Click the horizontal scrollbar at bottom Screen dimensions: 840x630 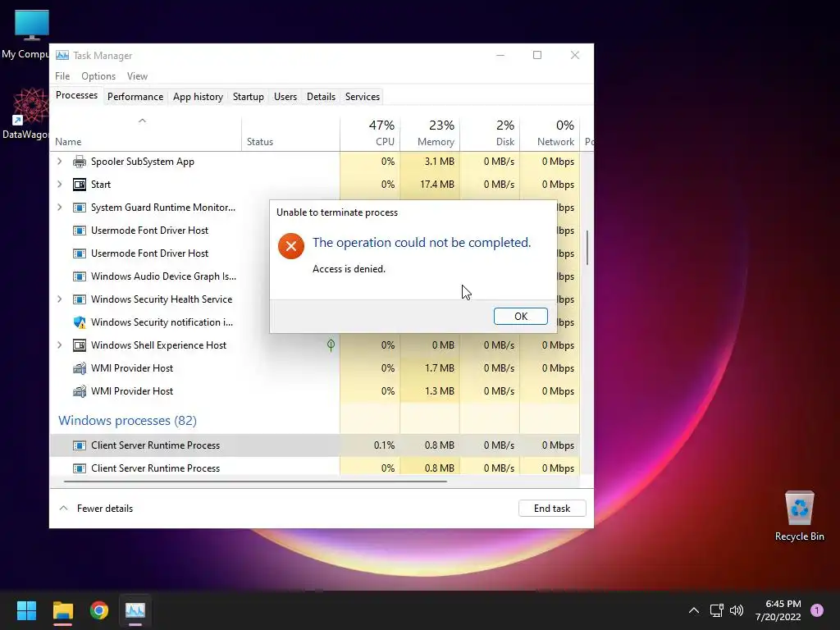[x=255, y=482]
